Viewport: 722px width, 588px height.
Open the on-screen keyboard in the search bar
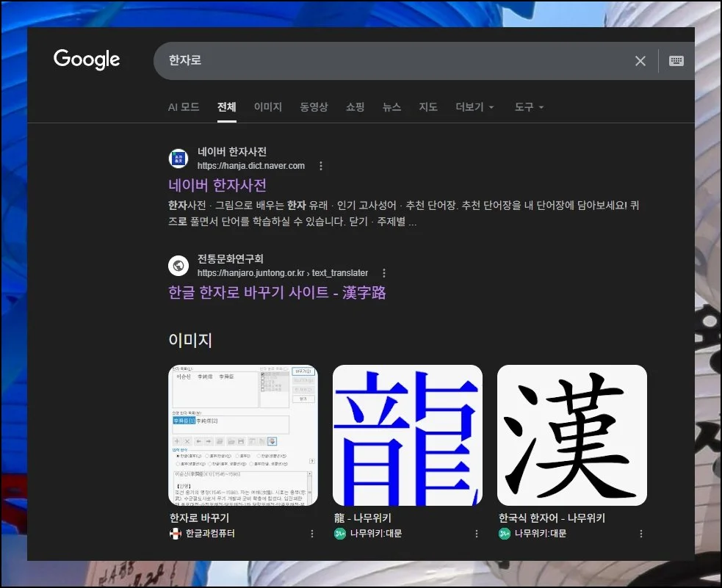[675, 61]
